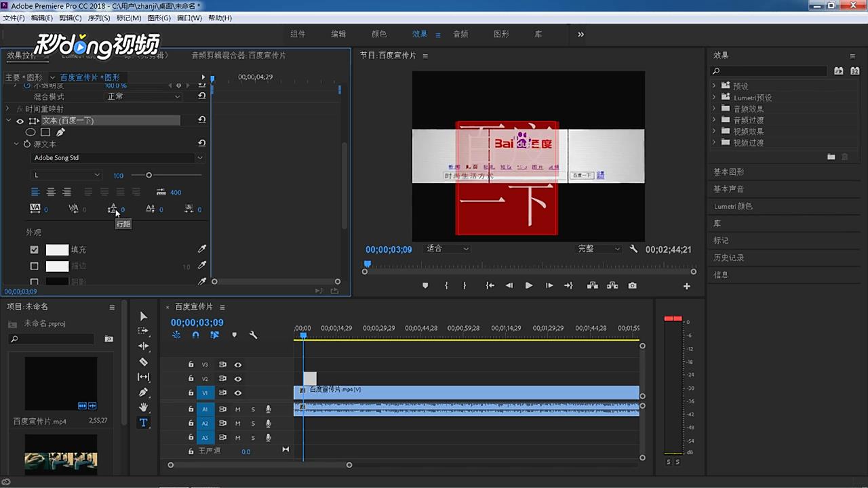
Task: Expand the Lumetri预设 folder
Action: 714,98
